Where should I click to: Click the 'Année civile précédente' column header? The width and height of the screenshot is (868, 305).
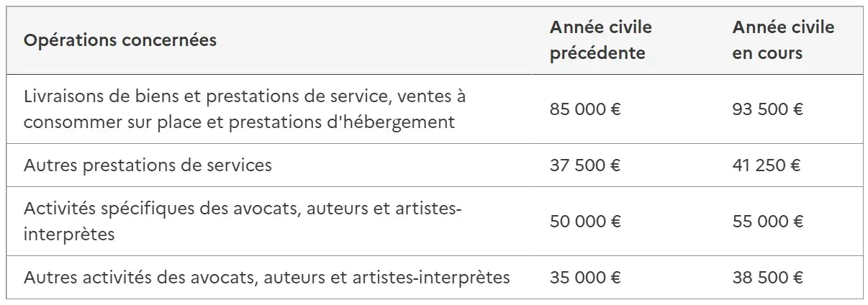600,41
